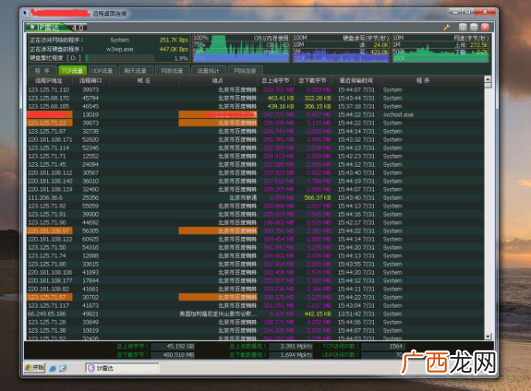Image resolution: width=531 pixels, height=391 pixels.
Task: Select row with IP 123.125.71.117
Action: [x=255, y=305]
